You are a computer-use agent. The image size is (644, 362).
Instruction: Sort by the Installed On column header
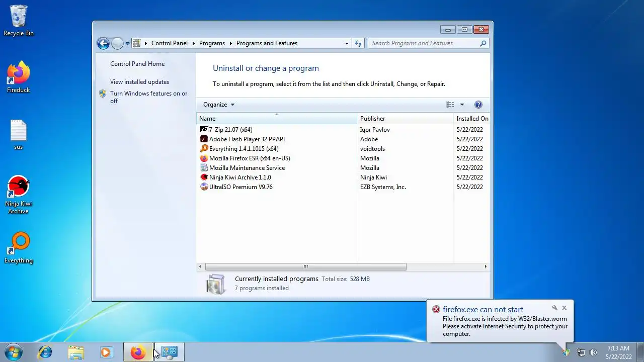point(472,119)
